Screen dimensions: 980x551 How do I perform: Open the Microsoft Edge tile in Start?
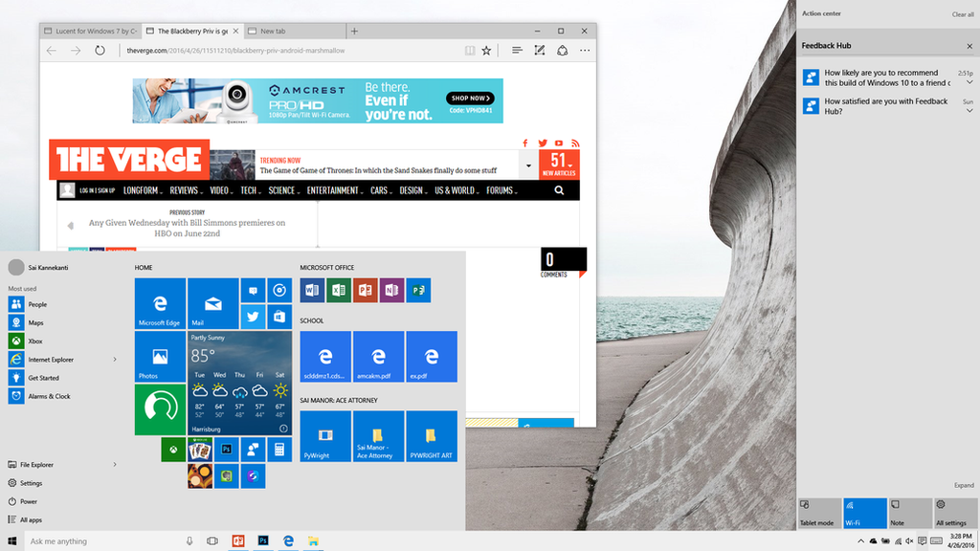160,303
